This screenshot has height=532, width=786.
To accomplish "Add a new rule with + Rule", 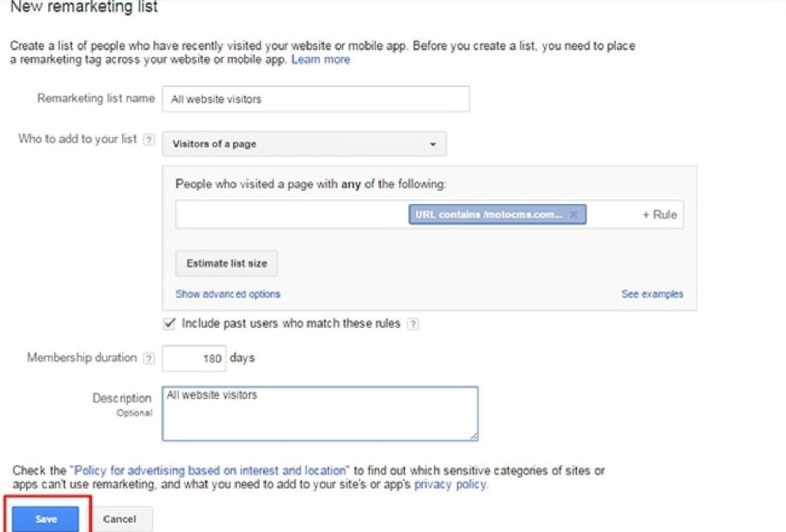I will [x=659, y=215].
